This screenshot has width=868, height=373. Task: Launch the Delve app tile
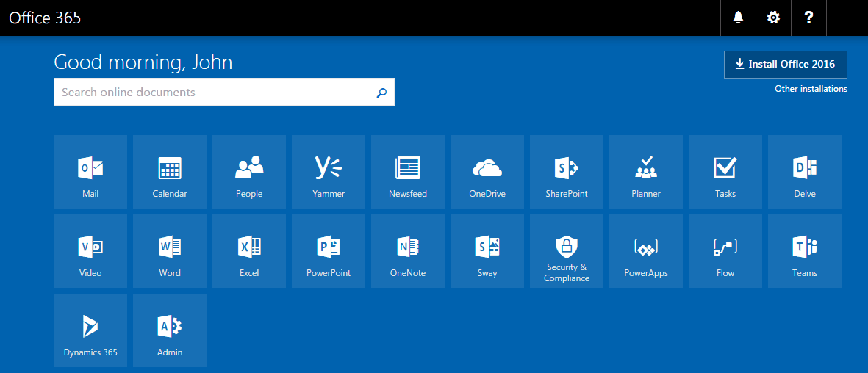805,172
